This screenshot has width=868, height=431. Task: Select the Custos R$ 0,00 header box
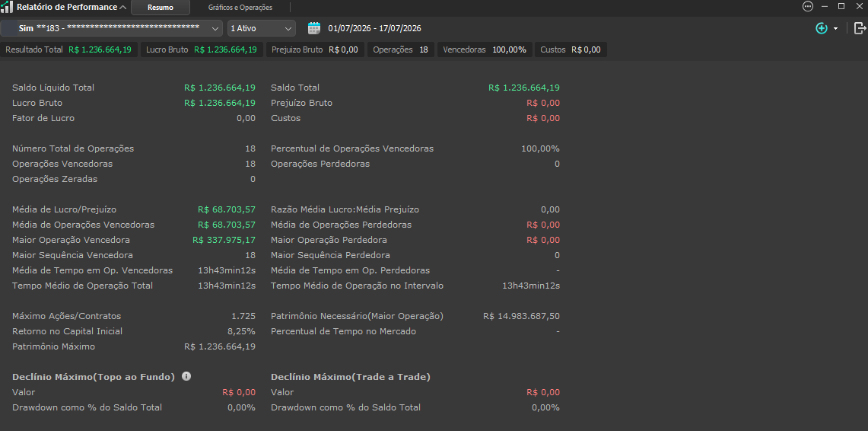[571, 49]
